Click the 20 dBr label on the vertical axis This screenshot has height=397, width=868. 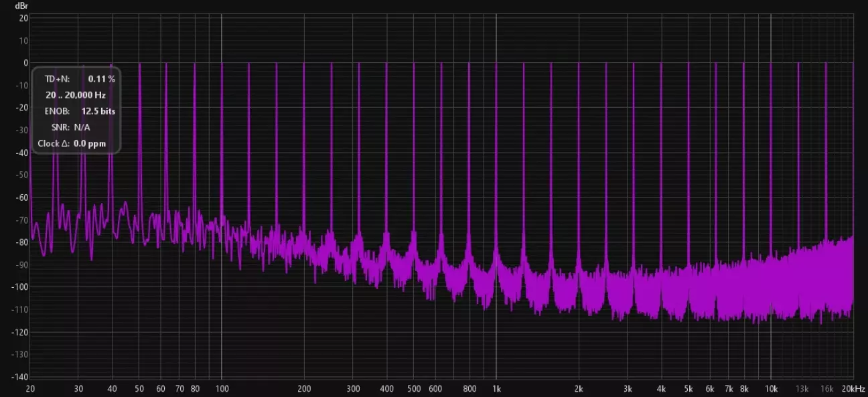pos(23,18)
